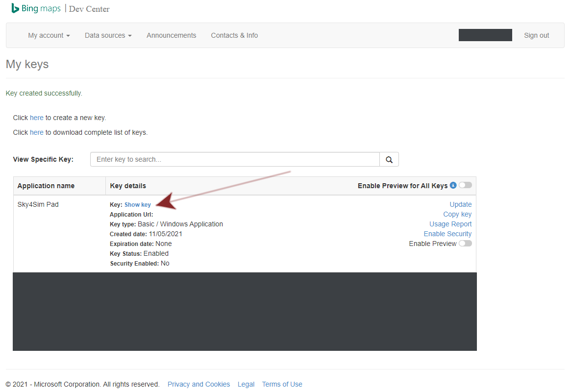Viewport: 571px width, 392px height.
Task: Open Privacy and Cookies link
Action: tap(199, 384)
